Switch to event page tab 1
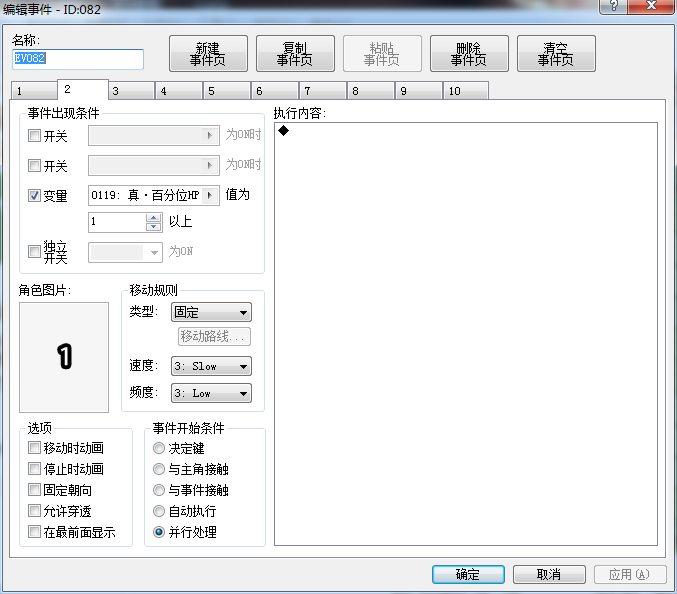Screen dimensions: 677x594 pyautogui.click(x=34, y=91)
